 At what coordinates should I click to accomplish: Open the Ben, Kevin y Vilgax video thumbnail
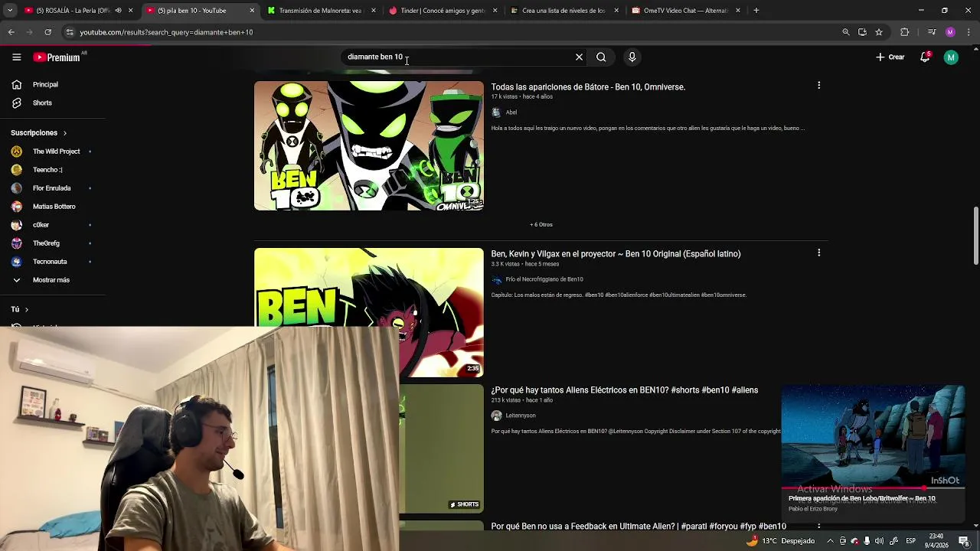[x=369, y=312]
